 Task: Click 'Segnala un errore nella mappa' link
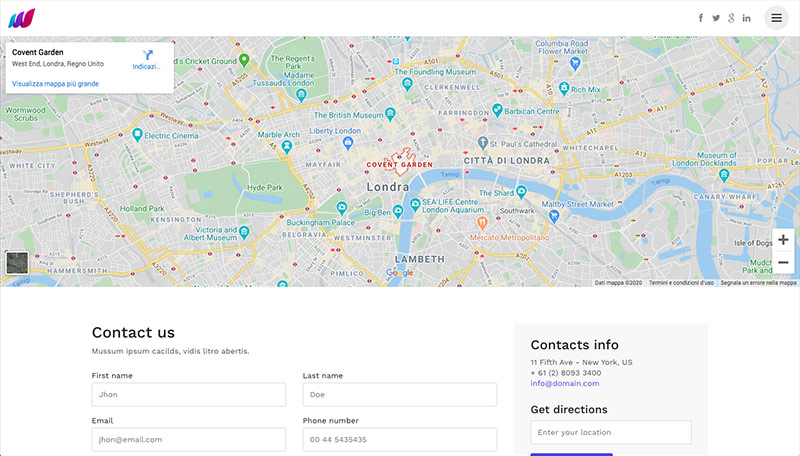pyautogui.click(x=758, y=283)
